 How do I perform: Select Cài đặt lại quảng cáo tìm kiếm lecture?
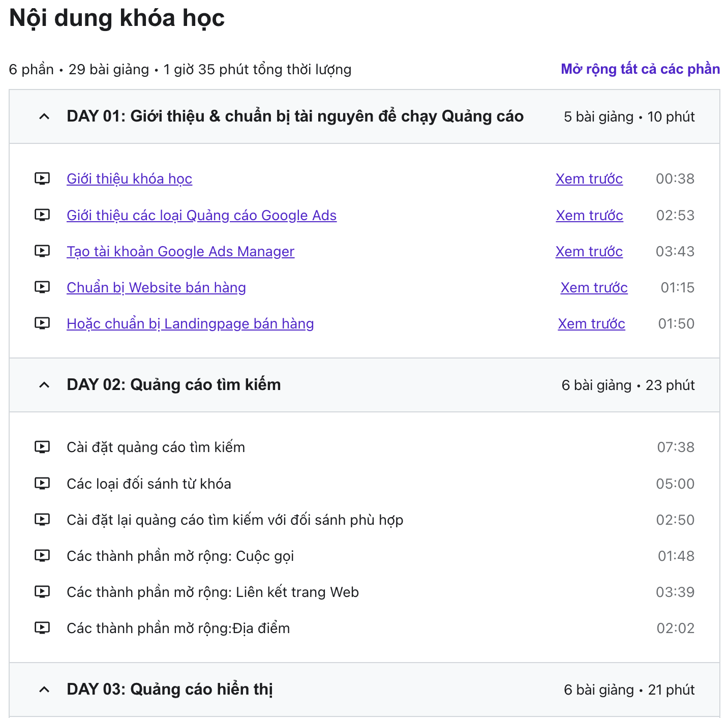[x=235, y=520]
